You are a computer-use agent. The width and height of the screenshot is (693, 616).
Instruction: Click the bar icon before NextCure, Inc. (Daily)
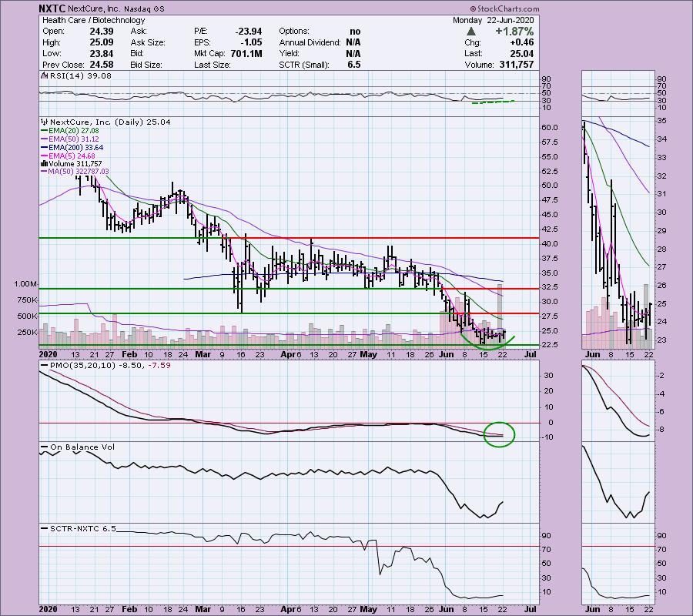44,122
